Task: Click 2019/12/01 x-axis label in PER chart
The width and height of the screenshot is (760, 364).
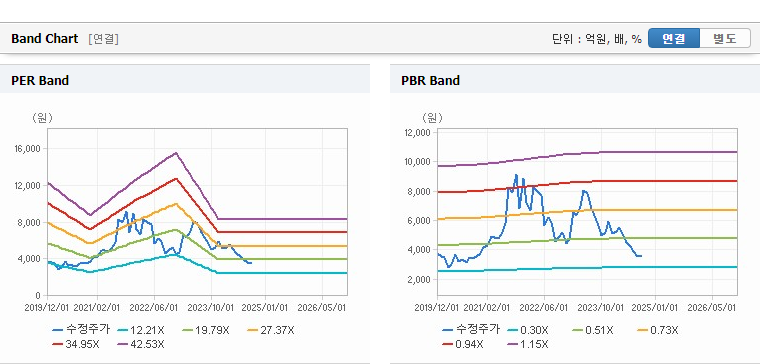Action: [x=48, y=308]
